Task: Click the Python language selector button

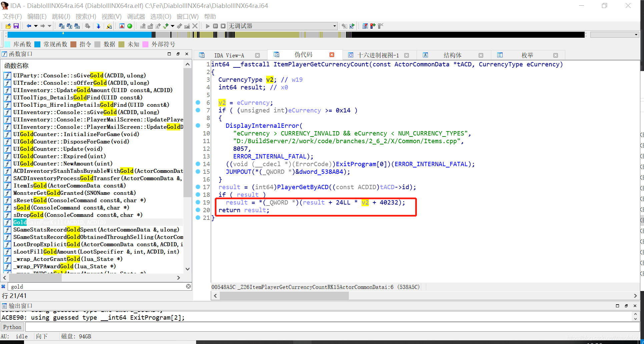Action: 12,327
